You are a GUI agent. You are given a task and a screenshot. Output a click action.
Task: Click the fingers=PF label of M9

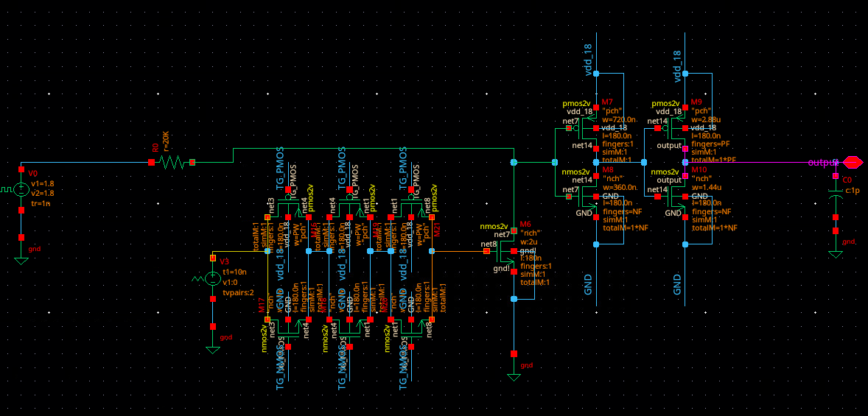pyautogui.click(x=710, y=144)
